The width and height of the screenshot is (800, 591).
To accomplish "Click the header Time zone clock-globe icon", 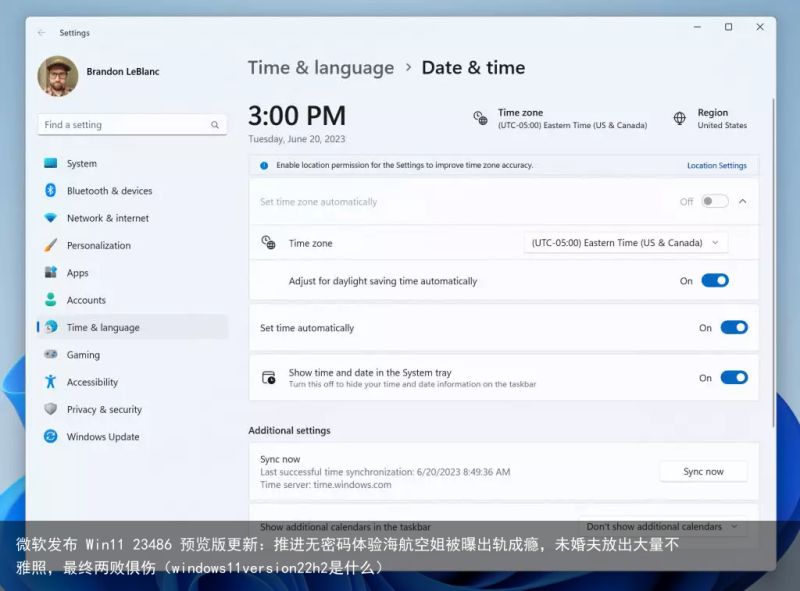I will 480,118.
